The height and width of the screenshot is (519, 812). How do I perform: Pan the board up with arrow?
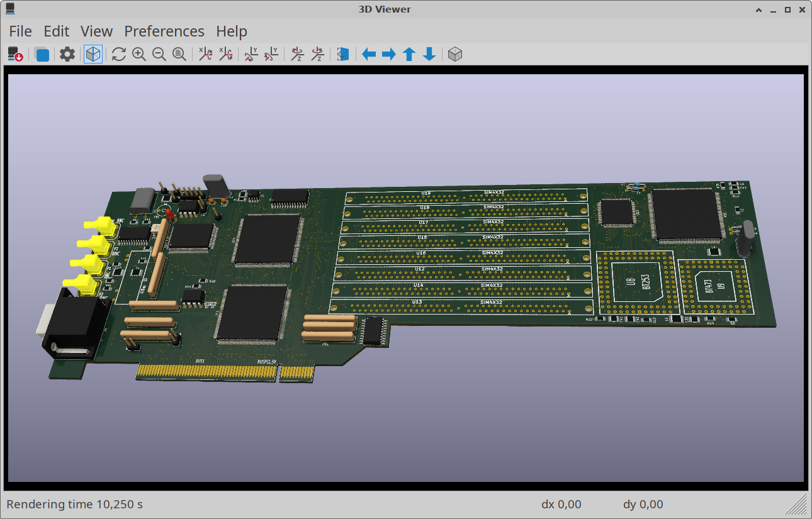(x=409, y=55)
